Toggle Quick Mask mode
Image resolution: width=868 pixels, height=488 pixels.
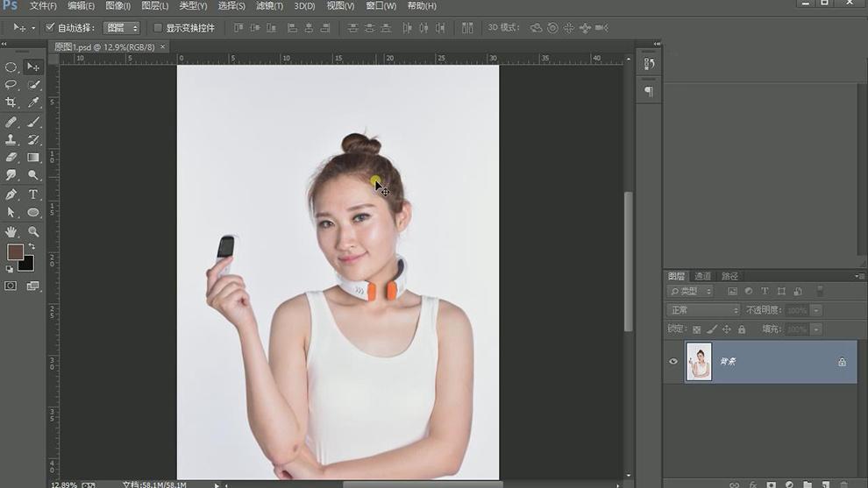(11, 286)
